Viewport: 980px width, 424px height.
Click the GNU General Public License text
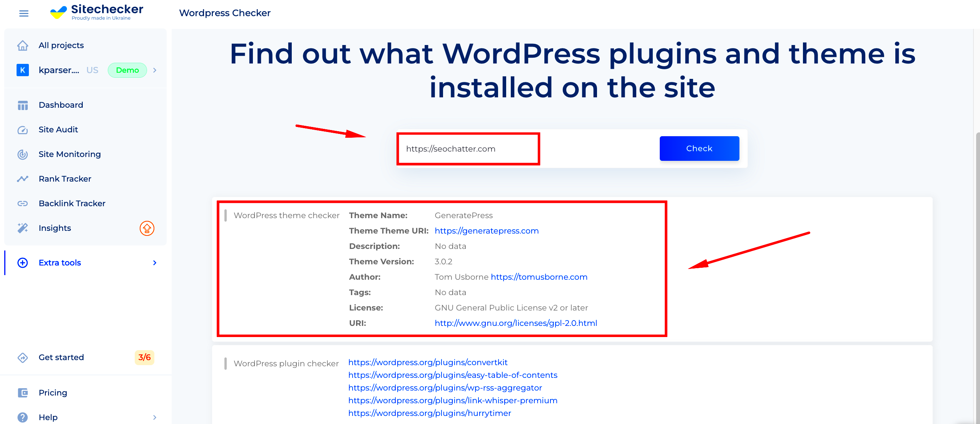511,308
